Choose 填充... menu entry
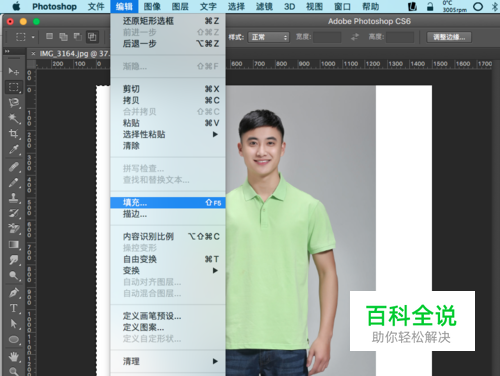Image resolution: width=500 pixels, height=376 pixels. 168,203
